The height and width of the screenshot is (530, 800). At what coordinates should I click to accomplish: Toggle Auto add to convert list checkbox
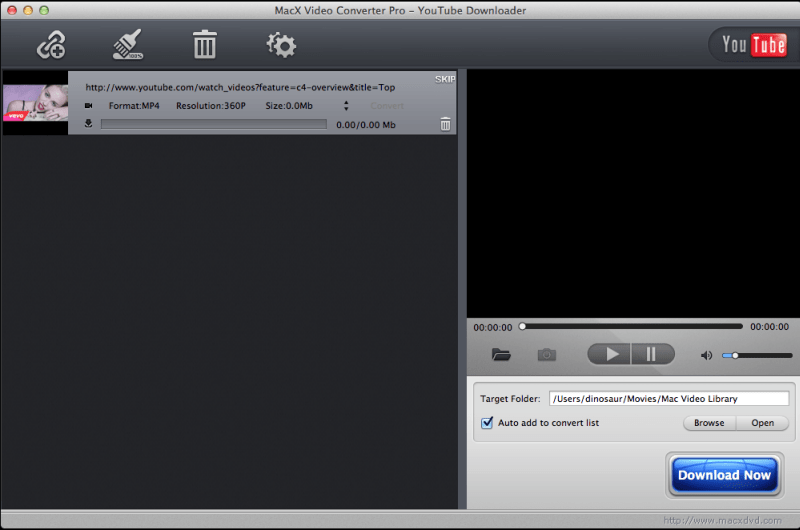coord(487,422)
